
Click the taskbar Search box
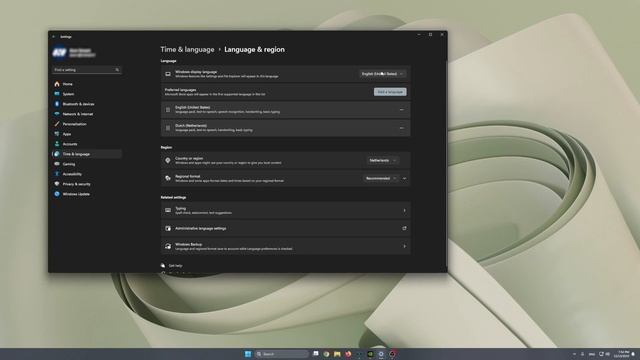coord(282,354)
